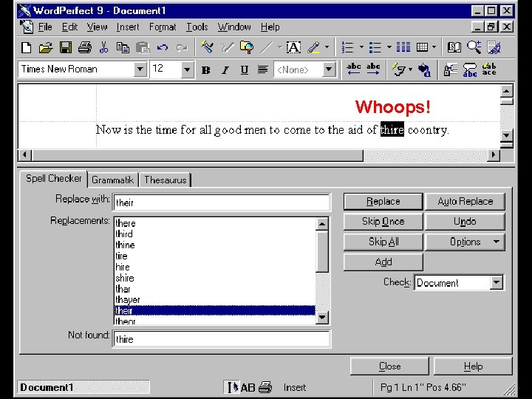This screenshot has height=399, width=532.
Task: Toggle shadow cursor in status bar
Action: coord(232,387)
